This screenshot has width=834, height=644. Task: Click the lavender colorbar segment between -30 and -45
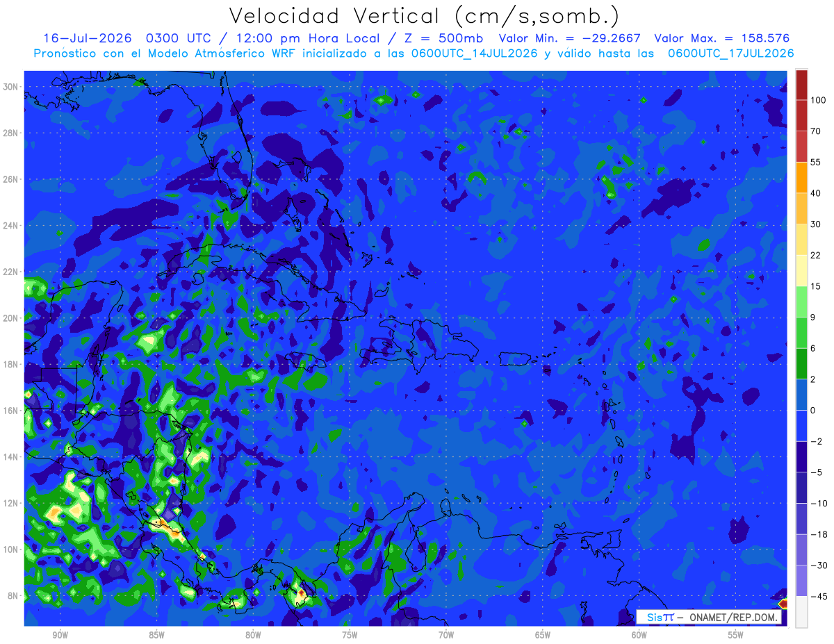coord(802,581)
